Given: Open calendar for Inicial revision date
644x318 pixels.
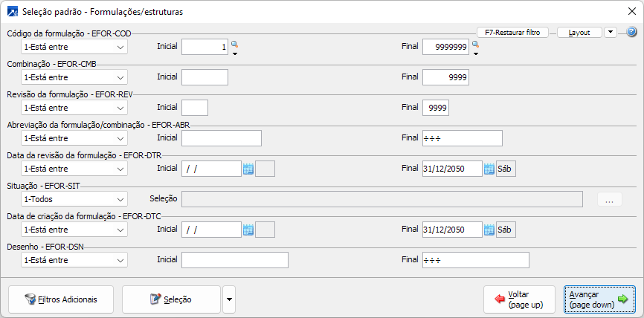Looking at the screenshot, I should [248, 169].
